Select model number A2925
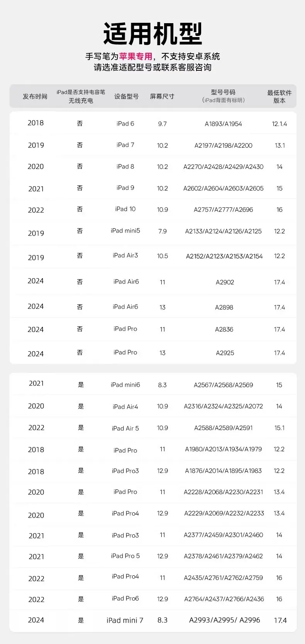305x644 pixels. [225, 353]
